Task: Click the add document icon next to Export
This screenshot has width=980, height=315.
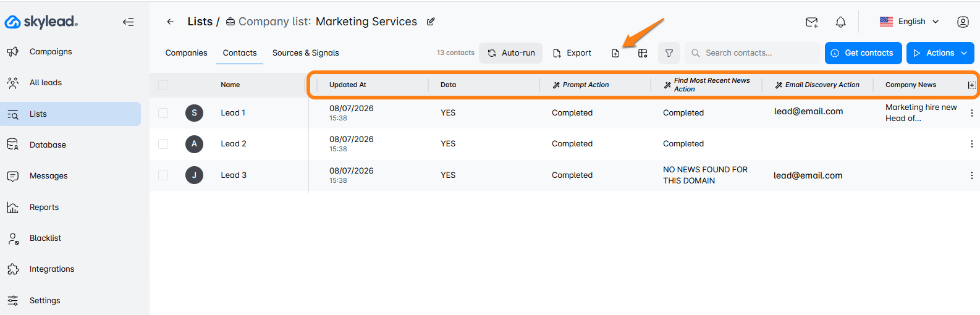Action: (615, 53)
